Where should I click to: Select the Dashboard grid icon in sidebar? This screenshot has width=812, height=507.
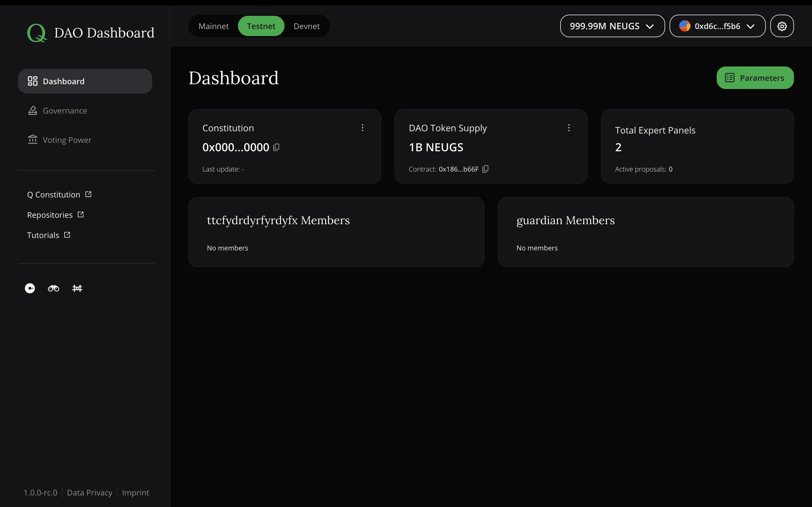(32, 81)
